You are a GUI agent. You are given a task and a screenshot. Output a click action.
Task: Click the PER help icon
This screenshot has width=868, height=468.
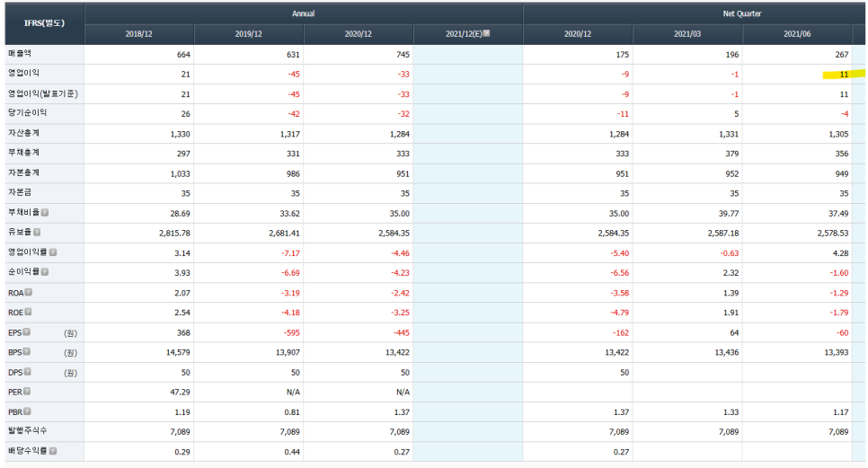click(x=27, y=392)
